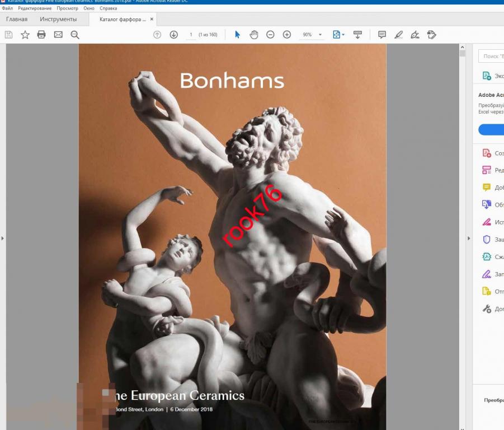Open the Sign document pen icon
This screenshot has height=430, width=504.
click(415, 34)
